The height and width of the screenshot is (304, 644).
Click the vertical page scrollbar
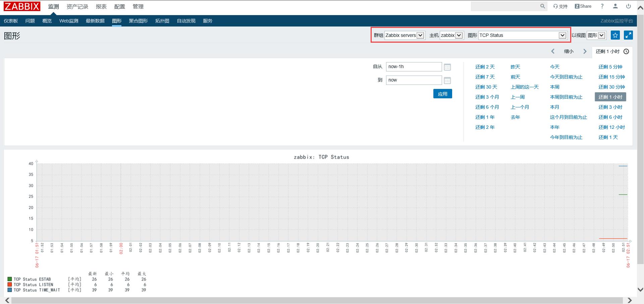[x=640, y=139]
